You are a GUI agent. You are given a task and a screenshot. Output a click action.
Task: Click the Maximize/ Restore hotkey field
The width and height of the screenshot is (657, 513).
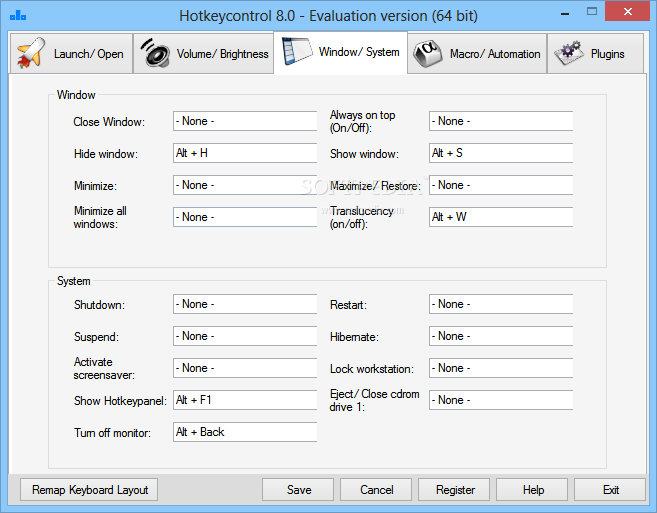pyautogui.click(x=501, y=185)
